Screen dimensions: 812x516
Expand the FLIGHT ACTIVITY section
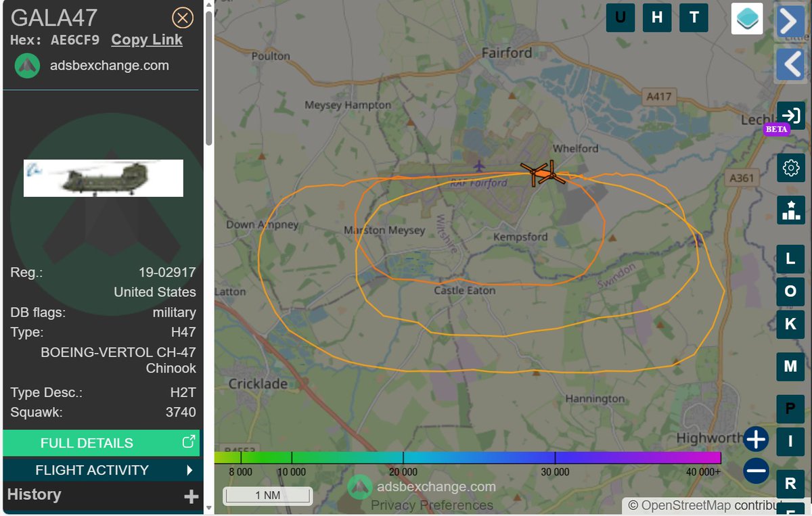pos(101,470)
